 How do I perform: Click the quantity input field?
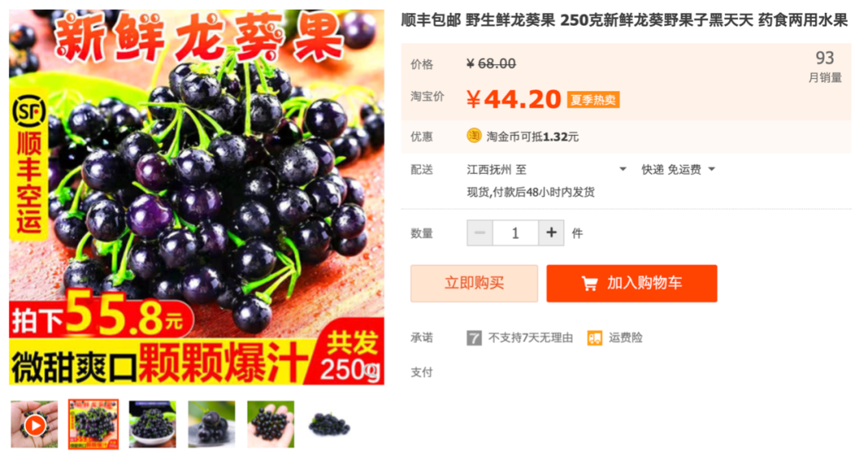coord(515,232)
